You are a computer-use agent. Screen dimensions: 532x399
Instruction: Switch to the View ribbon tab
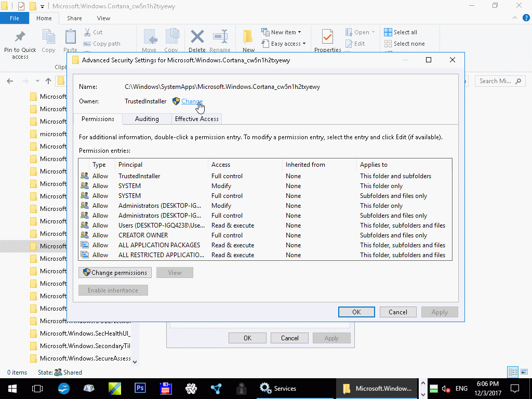[x=103, y=18]
